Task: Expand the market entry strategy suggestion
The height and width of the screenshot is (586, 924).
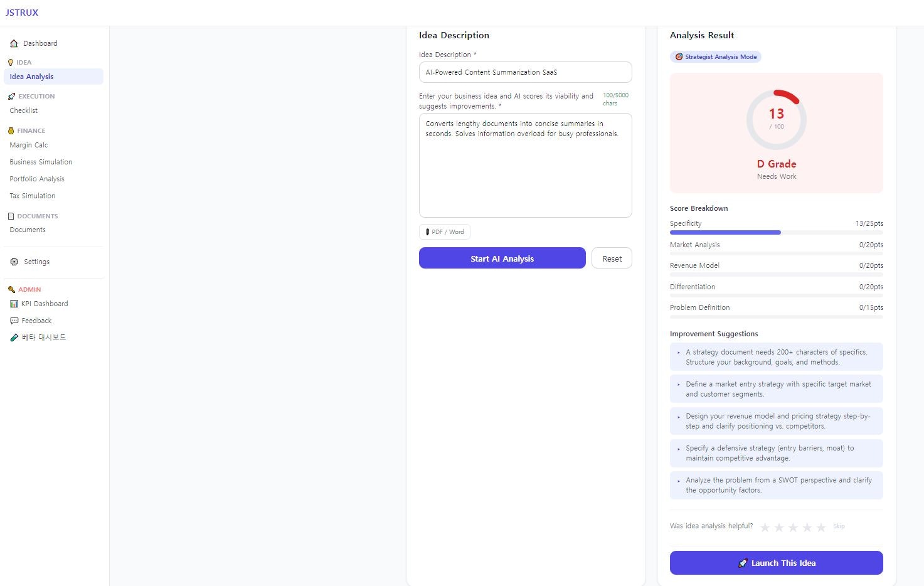Action: (678, 385)
